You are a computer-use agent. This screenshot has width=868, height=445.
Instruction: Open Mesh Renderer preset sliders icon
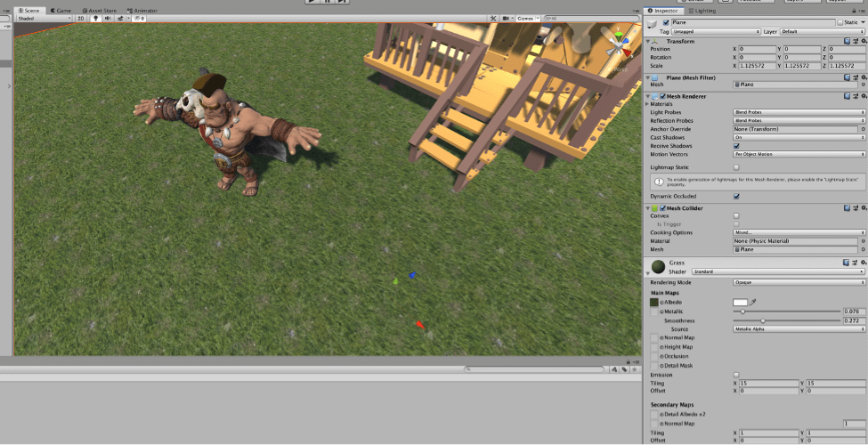pos(856,96)
